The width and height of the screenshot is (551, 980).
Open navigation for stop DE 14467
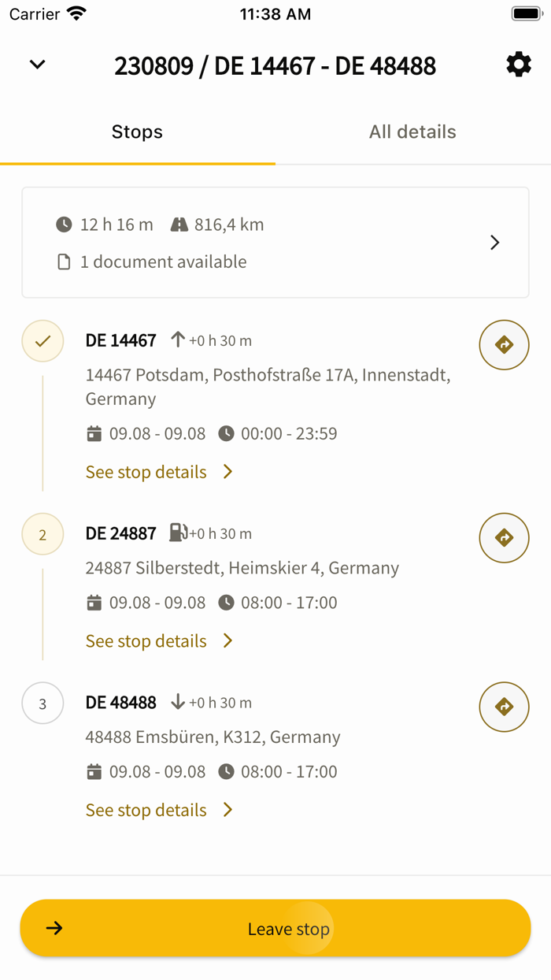[504, 345]
